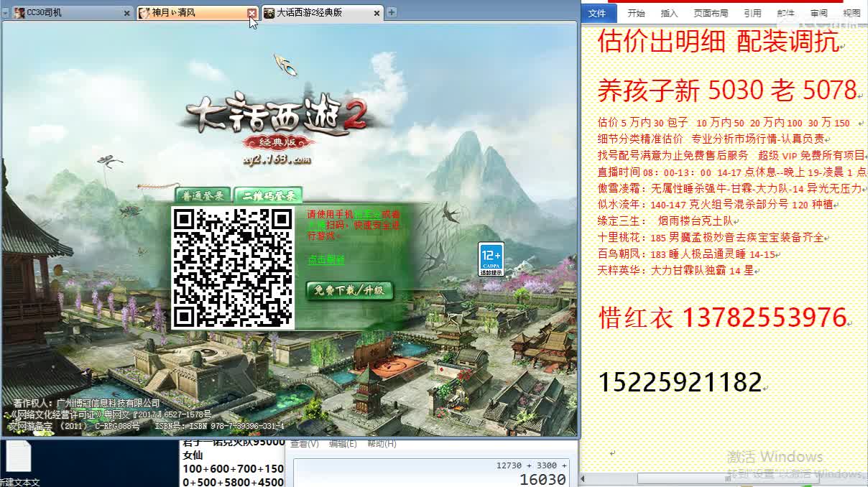
Task: Open the 新建文本文 desktop file icon
Action: tap(18, 463)
